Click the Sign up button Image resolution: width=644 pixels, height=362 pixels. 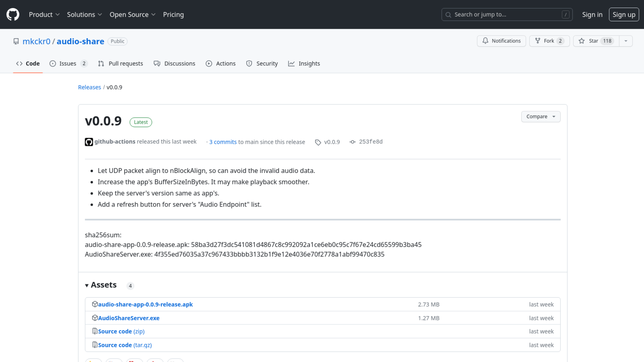624,14
